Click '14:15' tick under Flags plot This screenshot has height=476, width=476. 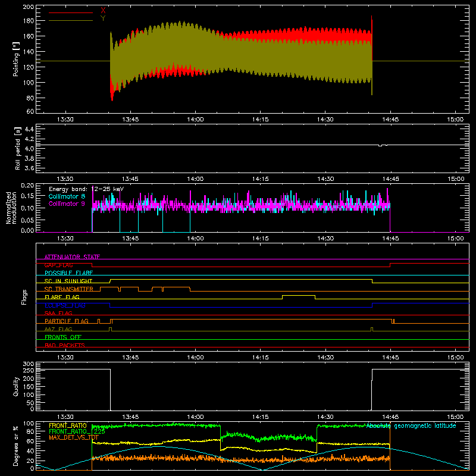(x=260, y=358)
